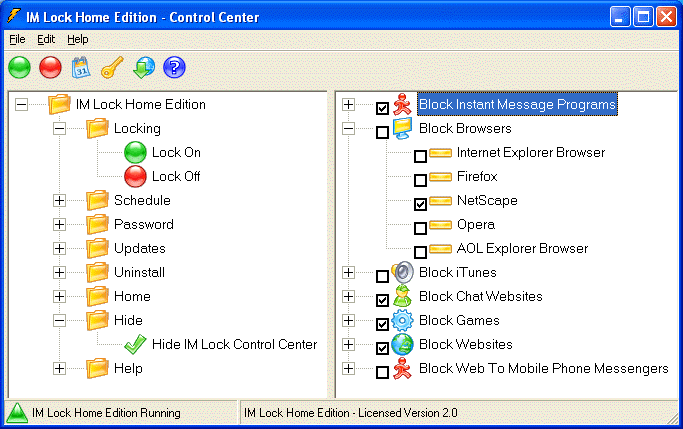The image size is (683, 429).
Task: Click the speaker icon for Block iTunes
Action: tap(402, 272)
